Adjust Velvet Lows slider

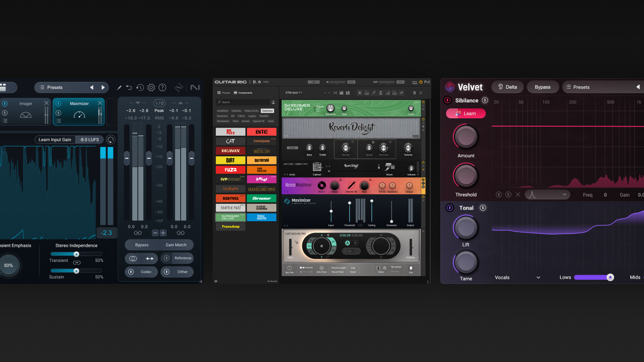(x=594, y=277)
